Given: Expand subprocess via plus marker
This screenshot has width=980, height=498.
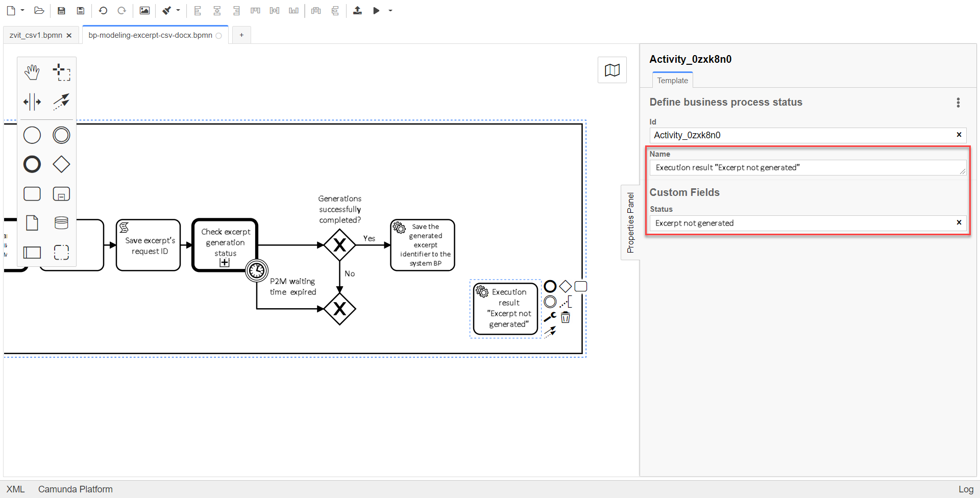Looking at the screenshot, I should (x=225, y=263).
